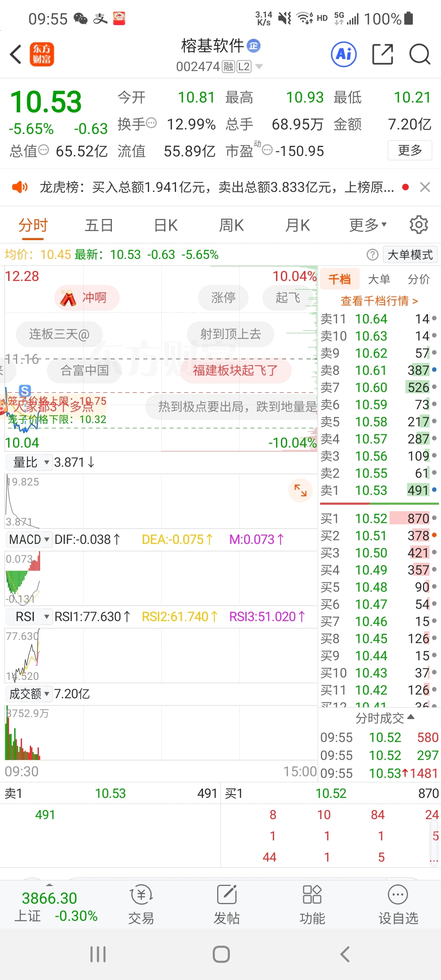
Task: Tap the blue S marker on chart
Action: pos(25,391)
